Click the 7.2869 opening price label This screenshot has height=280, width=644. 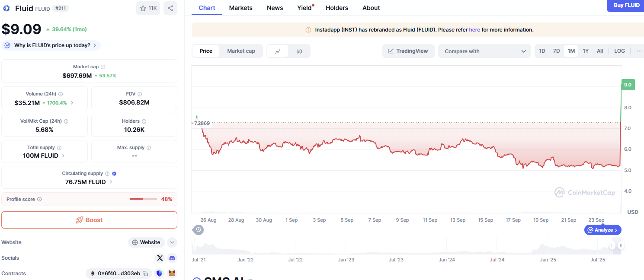(202, 123)
